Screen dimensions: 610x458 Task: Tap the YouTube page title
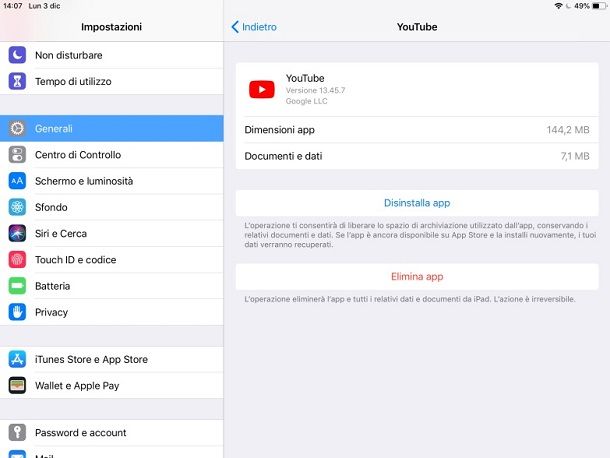(x=417, y=27)
